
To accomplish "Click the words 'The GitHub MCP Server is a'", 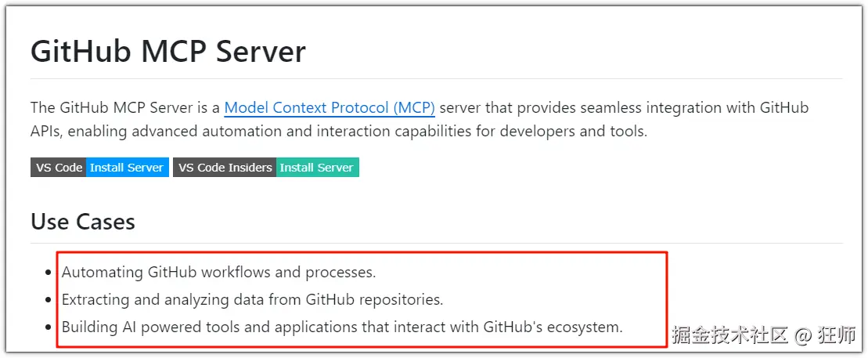I will coord(125,108).
